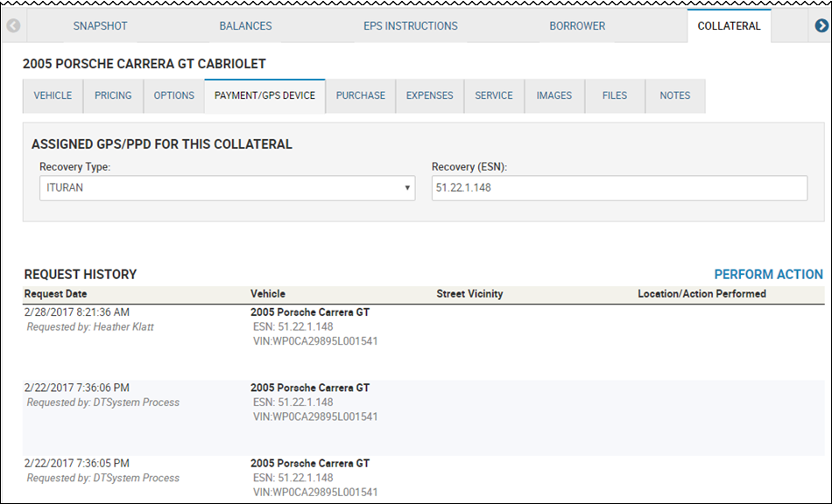Click the Vehicle column header

coord(268,294)
